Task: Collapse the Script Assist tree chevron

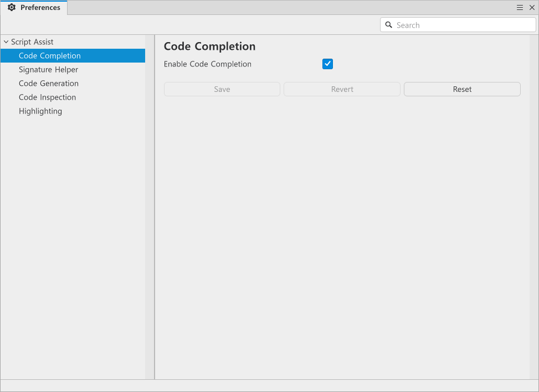Action: point(6,42)
